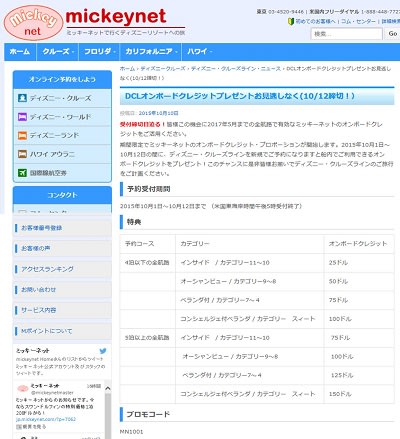The image size is (400, 439).
Task: Click the ハワイ アウラニ sidebar icon
Action: point(22,154)
